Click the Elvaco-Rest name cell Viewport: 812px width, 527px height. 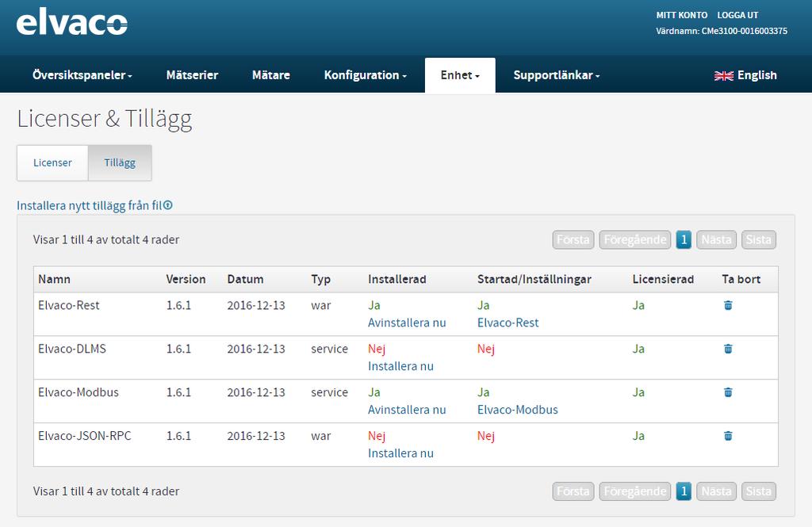[68, 305]
